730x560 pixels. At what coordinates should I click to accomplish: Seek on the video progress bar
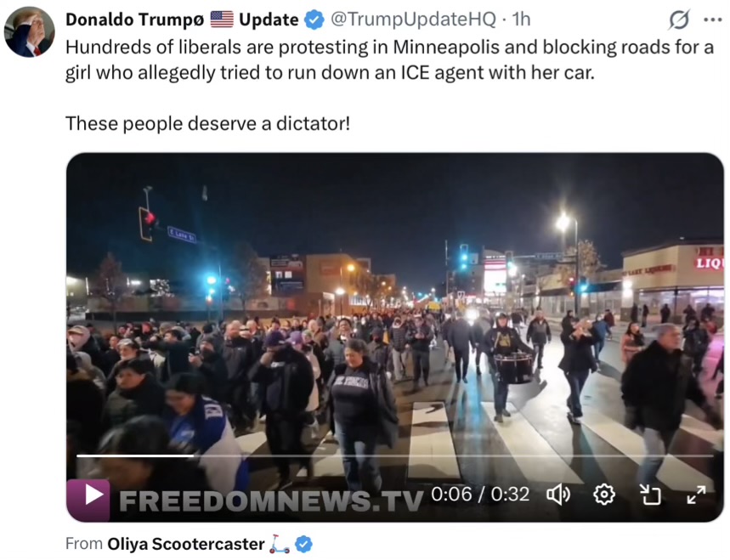(395, 455)
